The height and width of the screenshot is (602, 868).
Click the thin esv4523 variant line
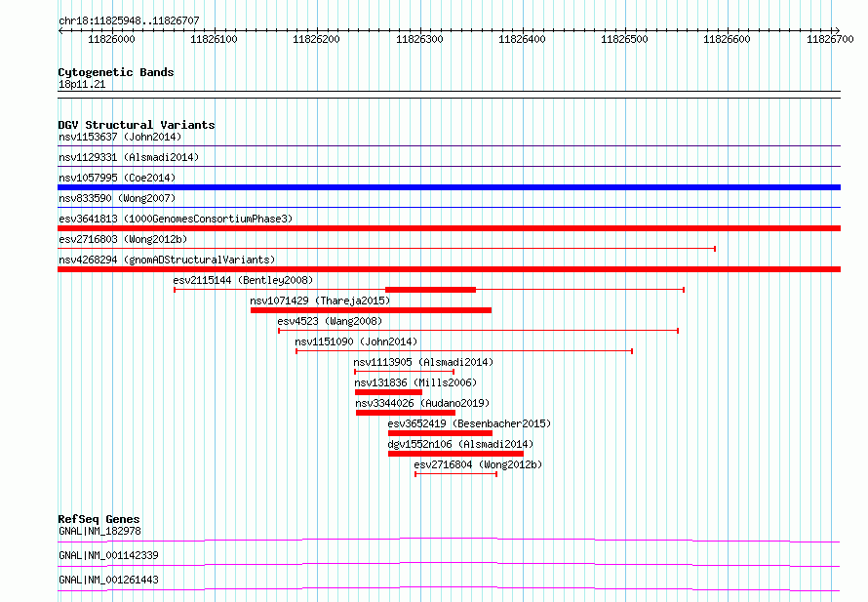pos(478,331)
